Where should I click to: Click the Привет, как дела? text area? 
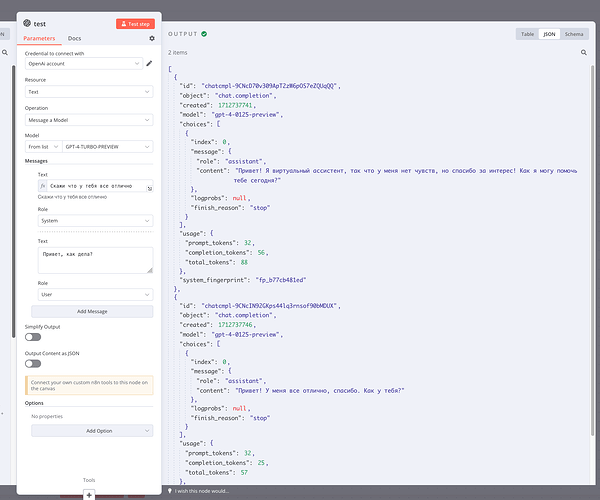tap(95, 260)
